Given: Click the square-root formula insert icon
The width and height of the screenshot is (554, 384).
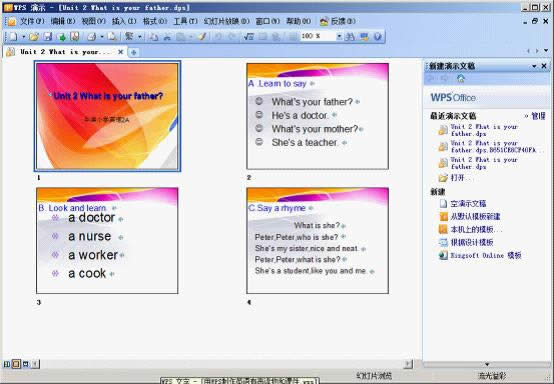Looking at the screenshot, I should (249, 36).
